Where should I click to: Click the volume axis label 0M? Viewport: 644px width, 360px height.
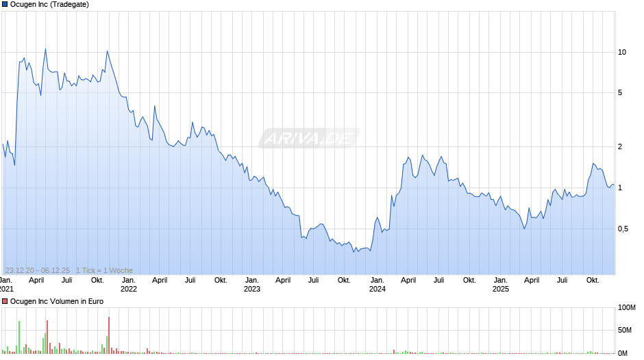[x=623, y=353]
